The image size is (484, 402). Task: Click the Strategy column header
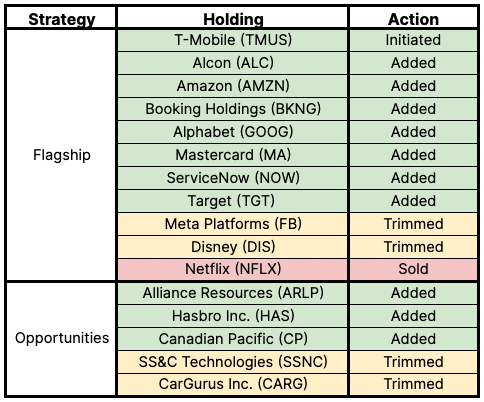(62, 19)
